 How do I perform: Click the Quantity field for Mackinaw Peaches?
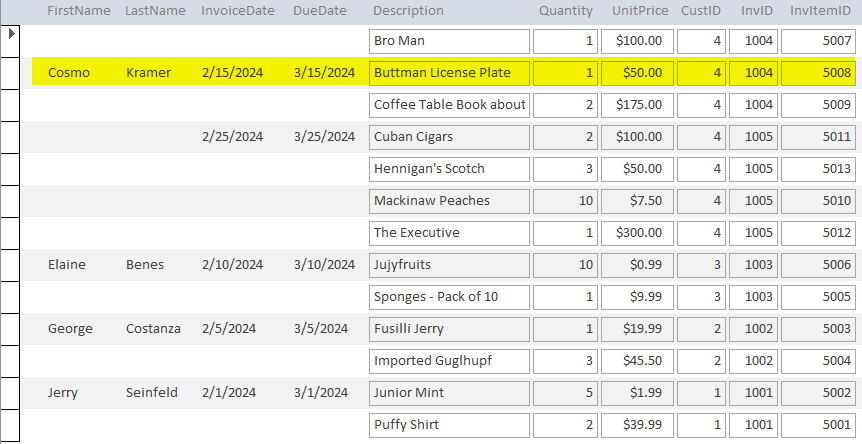point(565,201)
